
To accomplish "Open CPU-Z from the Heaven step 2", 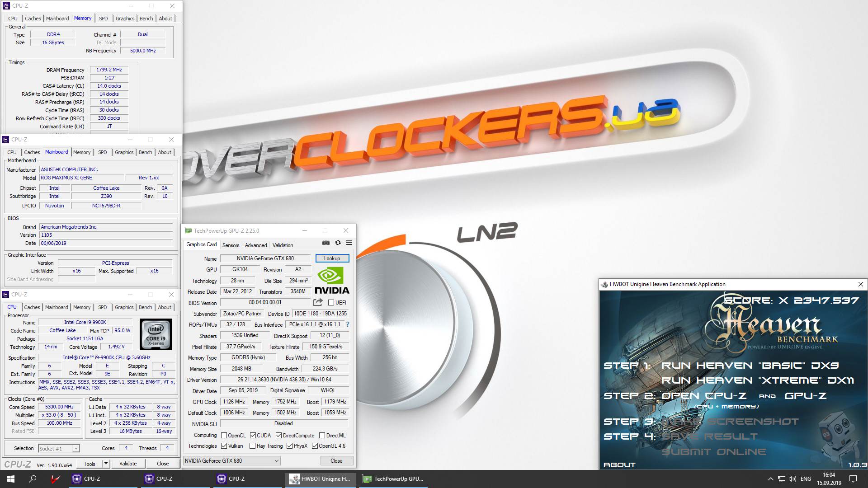I will (x=704, y=396).
